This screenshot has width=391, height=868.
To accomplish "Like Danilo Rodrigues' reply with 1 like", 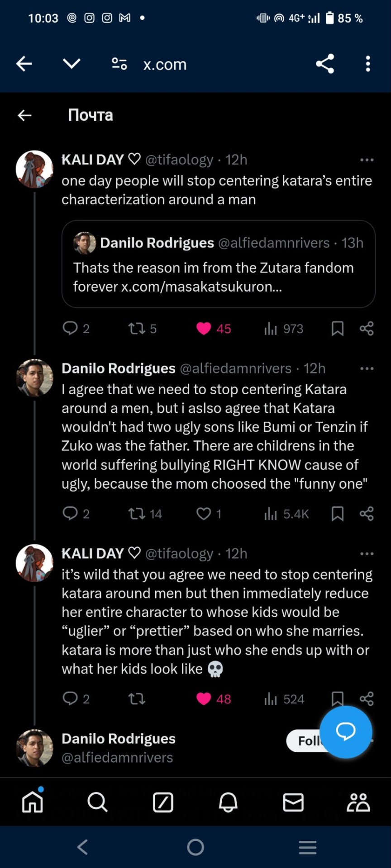I will tap(204, 514).
